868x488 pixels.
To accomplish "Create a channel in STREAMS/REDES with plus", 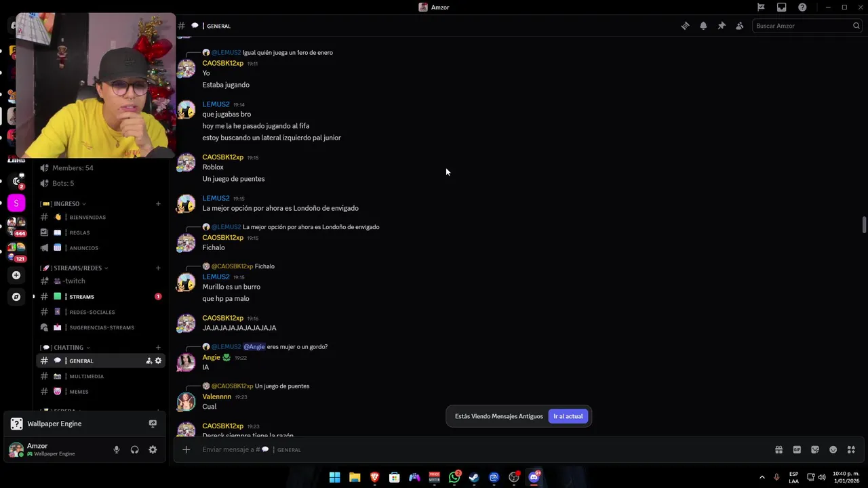I will tap(158, 268).
